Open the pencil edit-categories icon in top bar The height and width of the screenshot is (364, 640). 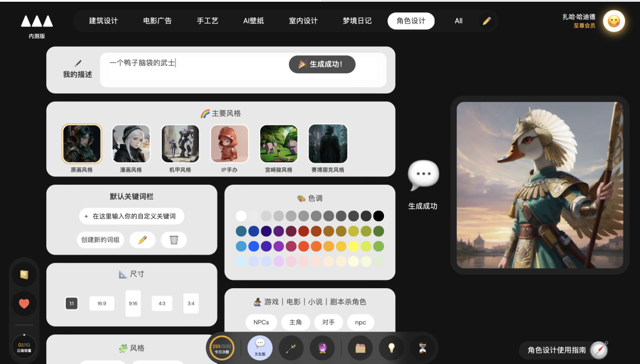(487, 21)
